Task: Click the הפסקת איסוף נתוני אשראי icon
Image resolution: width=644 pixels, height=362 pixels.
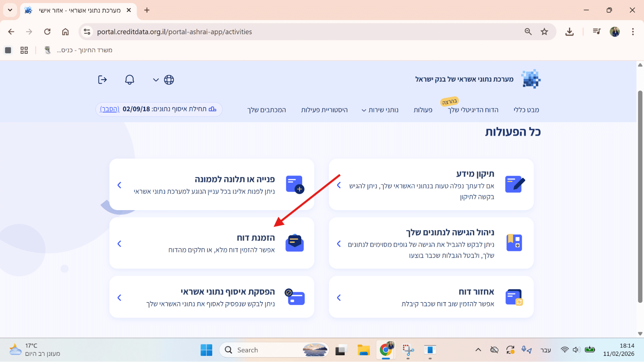Action: tap(295, 297)
